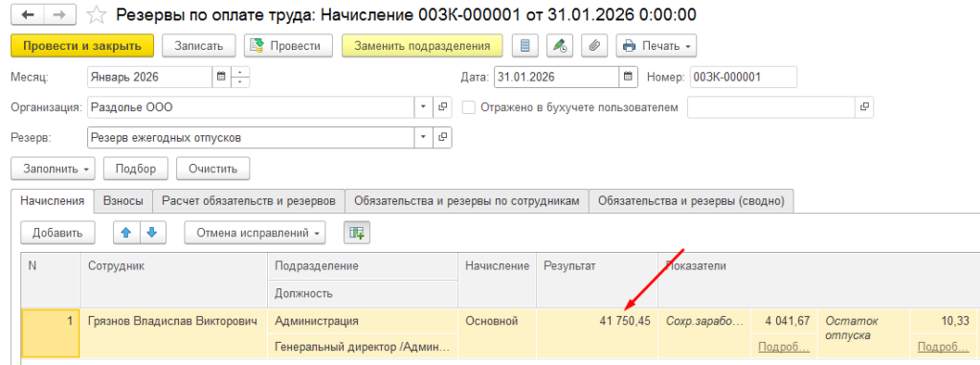Move the row down with the blue arrow

(x=152, y=233)
